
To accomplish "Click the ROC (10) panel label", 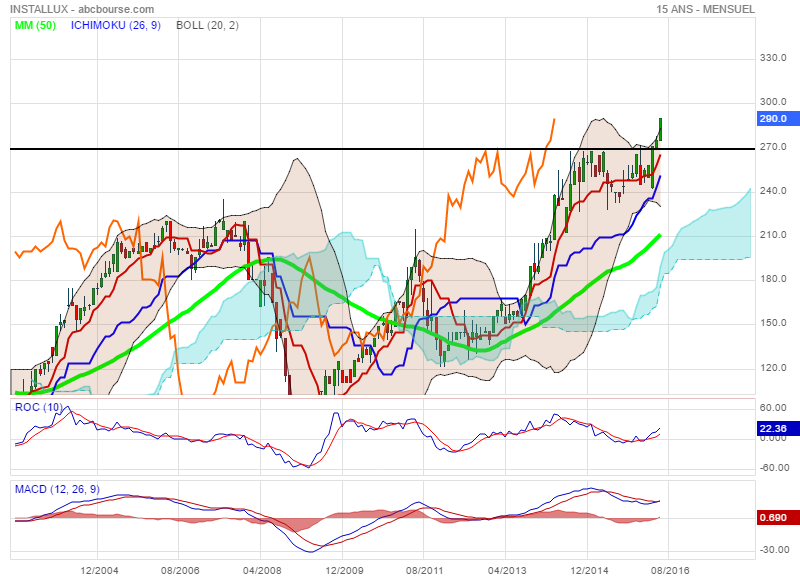I will point(39,407).
